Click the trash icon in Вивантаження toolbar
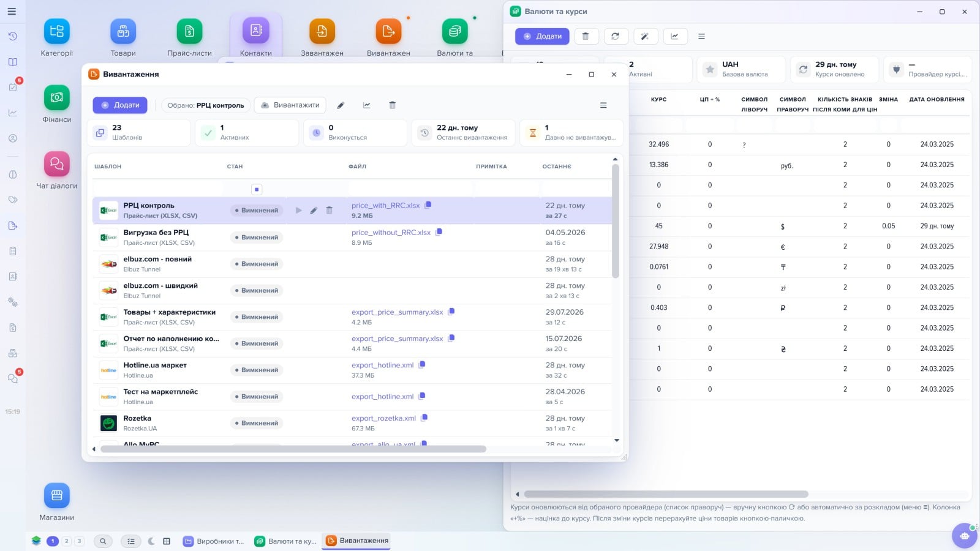 393,105
